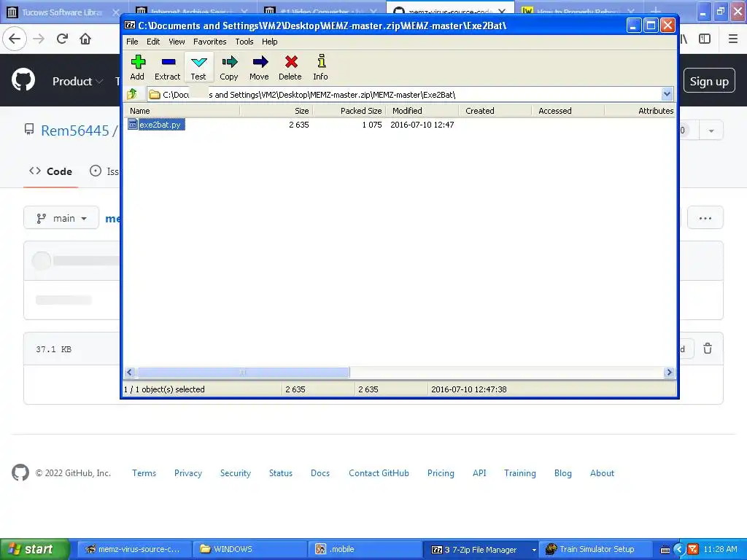Sort by Created column header

[495, 111]
